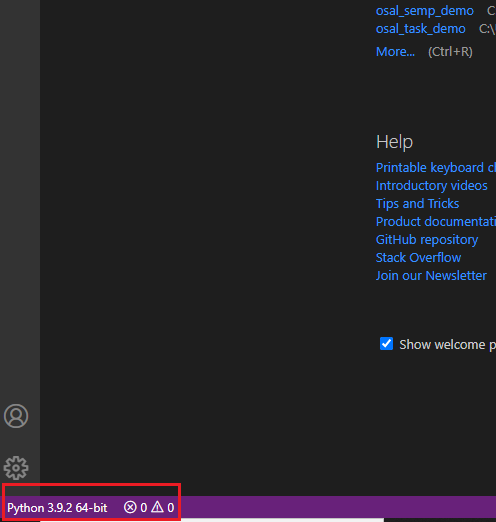Open the Stack Overflow link
The image size is (496, 522).
(x=418, y=257)
